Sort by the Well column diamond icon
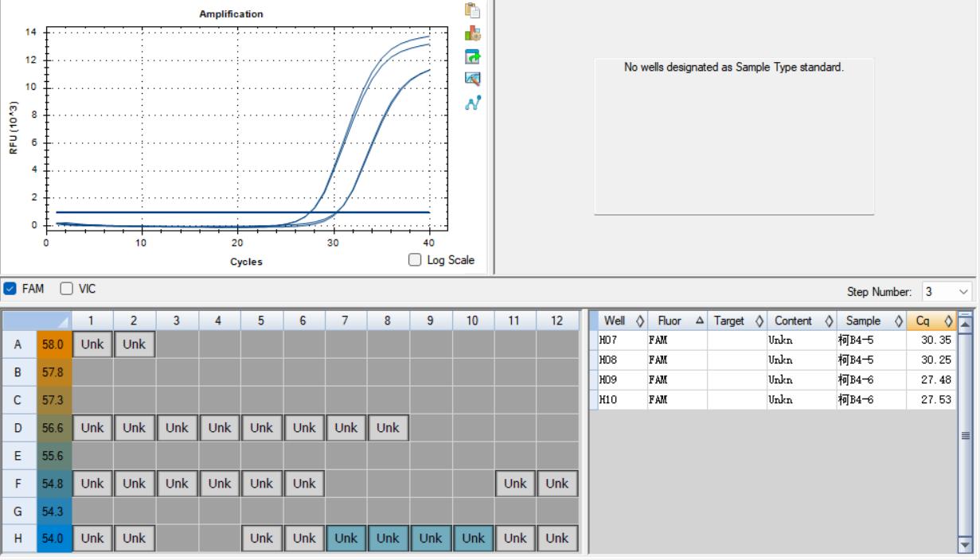The width and height of the screenshot is (980, 560). click(x=640, y=321)
